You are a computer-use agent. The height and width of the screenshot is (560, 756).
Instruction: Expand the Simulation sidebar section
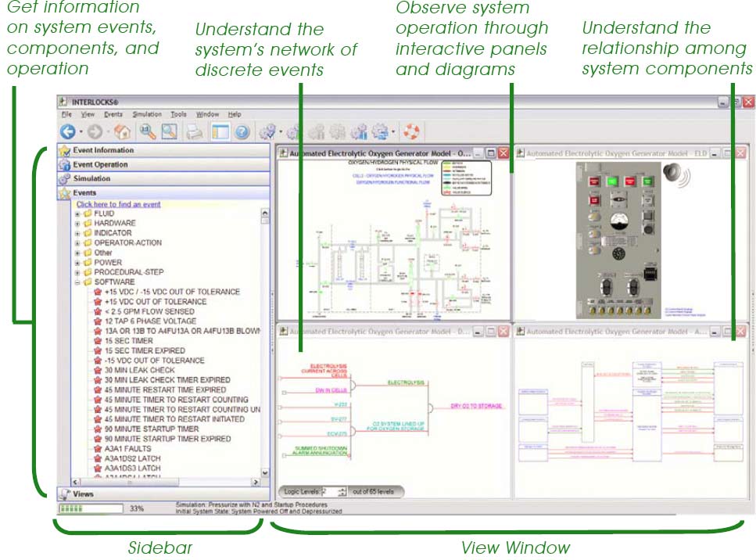pyautogui.click(x=163, y=178)
